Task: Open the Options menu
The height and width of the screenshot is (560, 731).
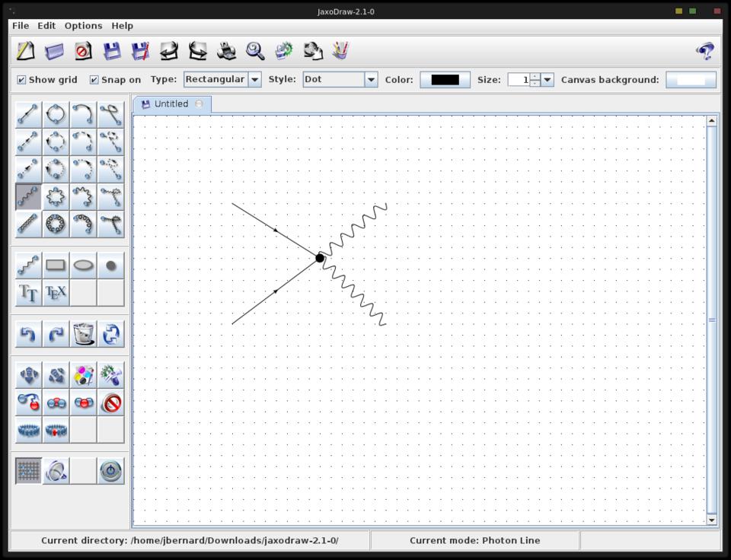Action: click(x=83, y=25)
